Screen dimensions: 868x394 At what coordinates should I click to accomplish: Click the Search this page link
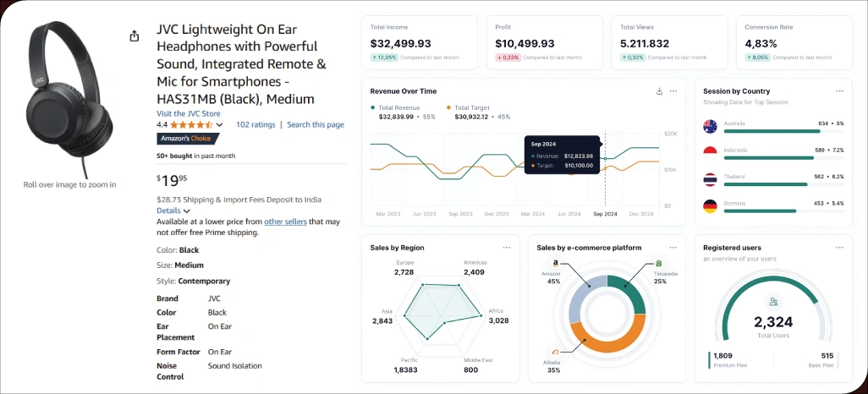315,124
